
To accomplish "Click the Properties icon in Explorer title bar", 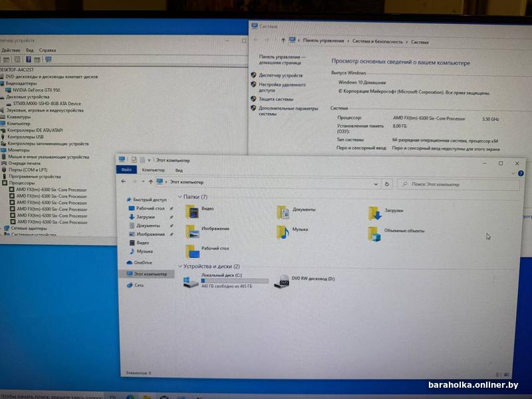I will (x=134, y=160).
